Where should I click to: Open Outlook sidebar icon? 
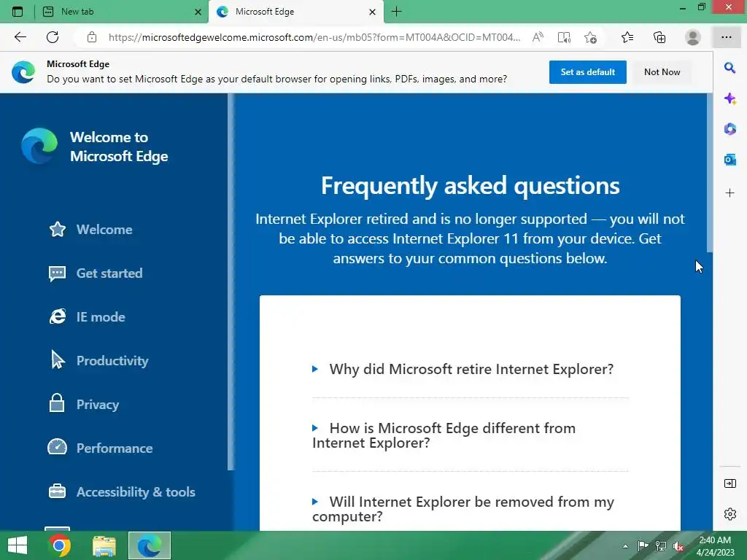point(729,160)
